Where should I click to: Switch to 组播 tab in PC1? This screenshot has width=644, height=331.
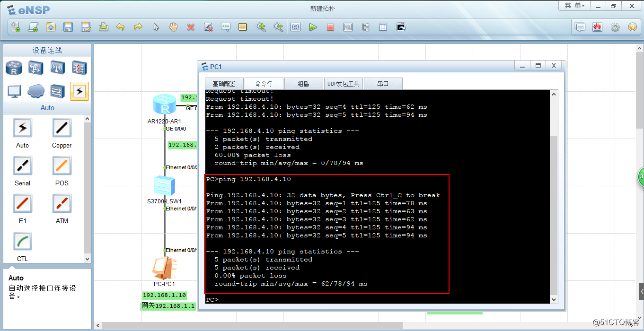[304, 84]
